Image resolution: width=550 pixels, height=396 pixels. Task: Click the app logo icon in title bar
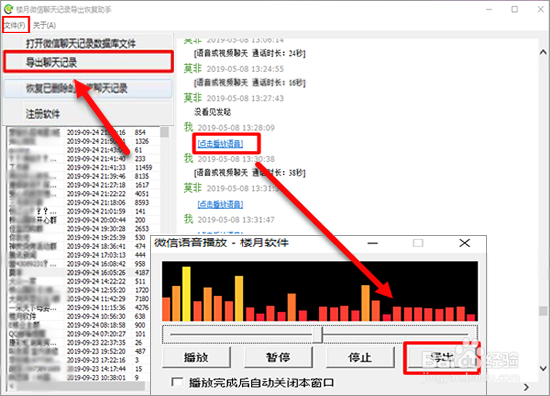click(8, 9)
